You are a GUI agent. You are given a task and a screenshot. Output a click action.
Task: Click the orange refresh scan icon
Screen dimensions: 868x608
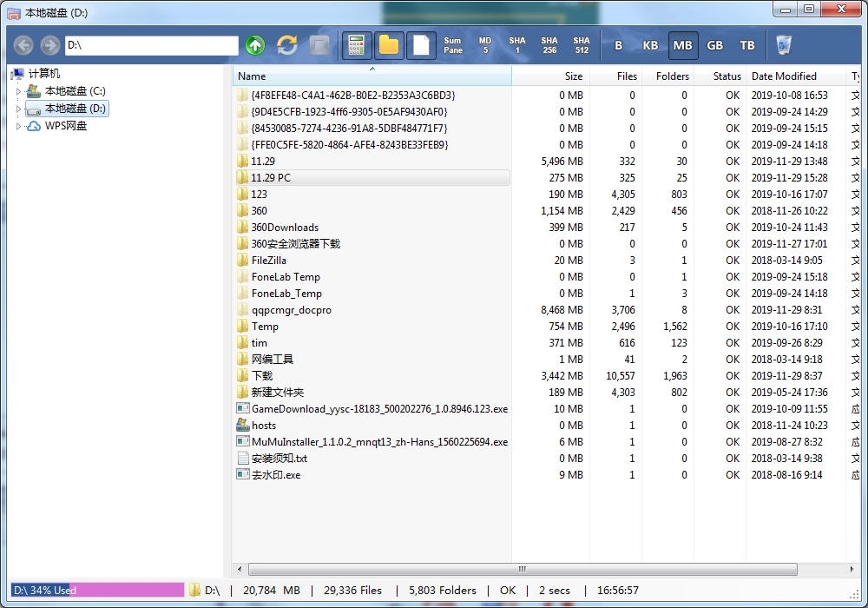287,45
